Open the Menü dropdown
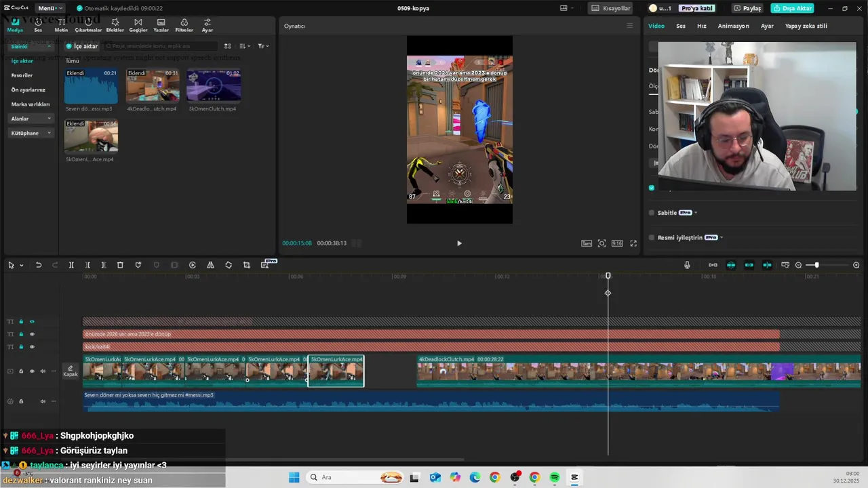The height and width of the screenshot is (488, 868). (50, 8)
